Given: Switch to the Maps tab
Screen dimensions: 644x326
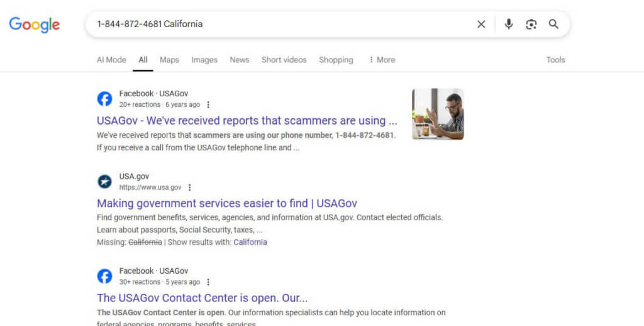Looking at the screenshot, I should tap(169, 60).
